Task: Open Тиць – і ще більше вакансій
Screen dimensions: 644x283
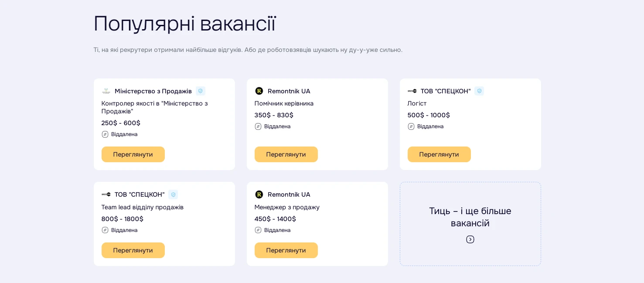Action: [x=470, y=217]
